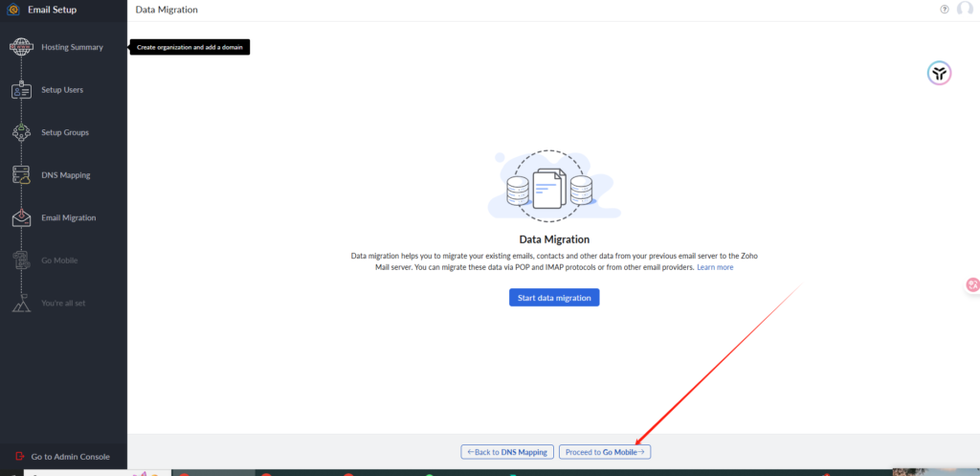This screenshot has width=980, height=476.
Task: Click Back to DNS Mapping button
Action: point(507,452)
